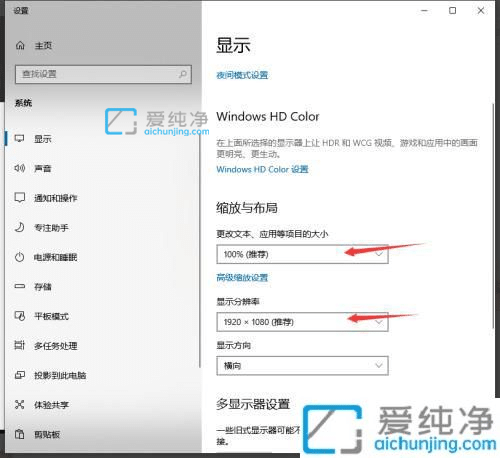Screen dimensions: 500x458
Task: Close the 设置 window
Action: [x=481, y=11]
